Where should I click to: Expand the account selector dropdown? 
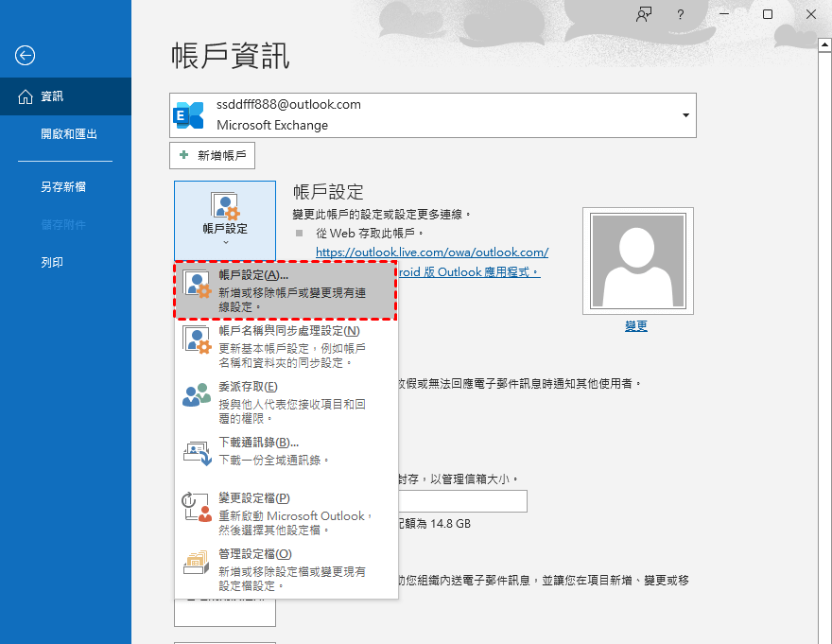coord(685,115)
